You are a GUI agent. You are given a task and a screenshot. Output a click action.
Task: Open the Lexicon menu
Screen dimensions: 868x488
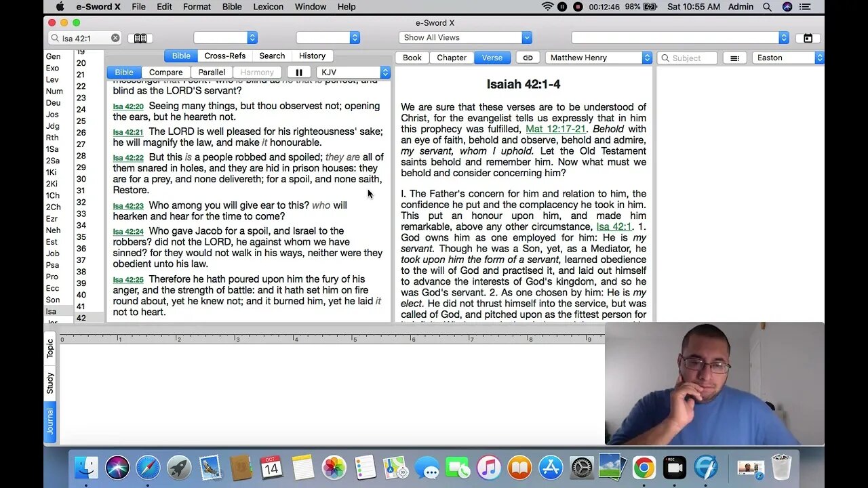coord(269,7)
